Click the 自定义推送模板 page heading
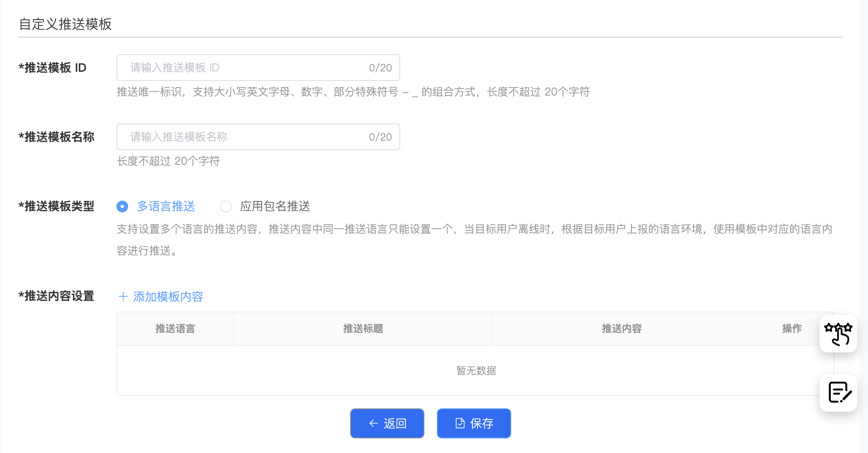Viewport: 868px width, 453px height. (x=66, y=24)
